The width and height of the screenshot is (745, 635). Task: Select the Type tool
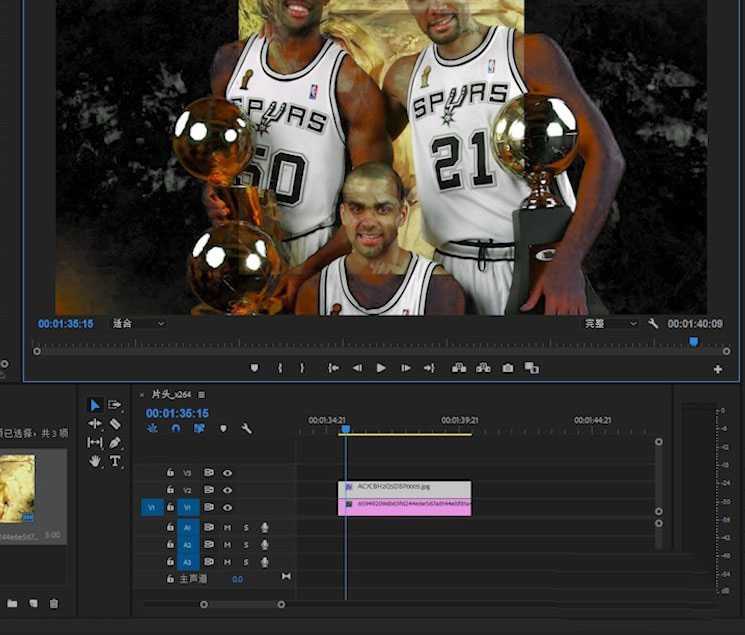[115, 461]
